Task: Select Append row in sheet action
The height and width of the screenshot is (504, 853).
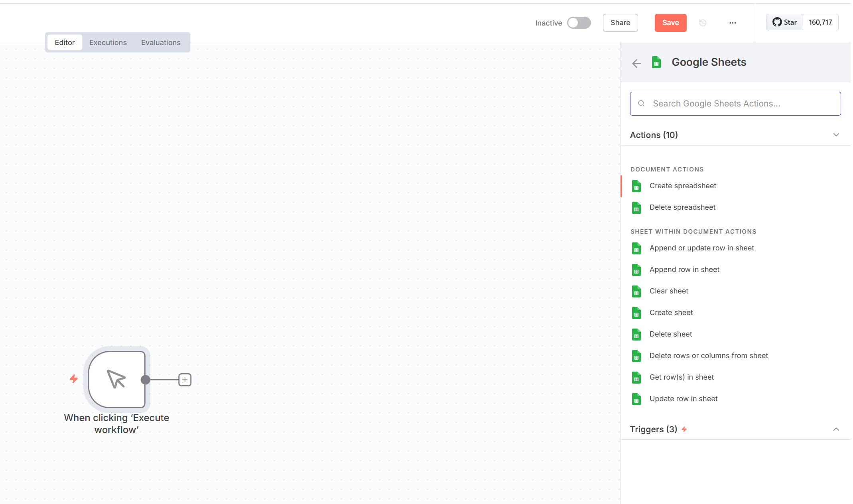Action: pyautogui.click(x=684, y=270)
